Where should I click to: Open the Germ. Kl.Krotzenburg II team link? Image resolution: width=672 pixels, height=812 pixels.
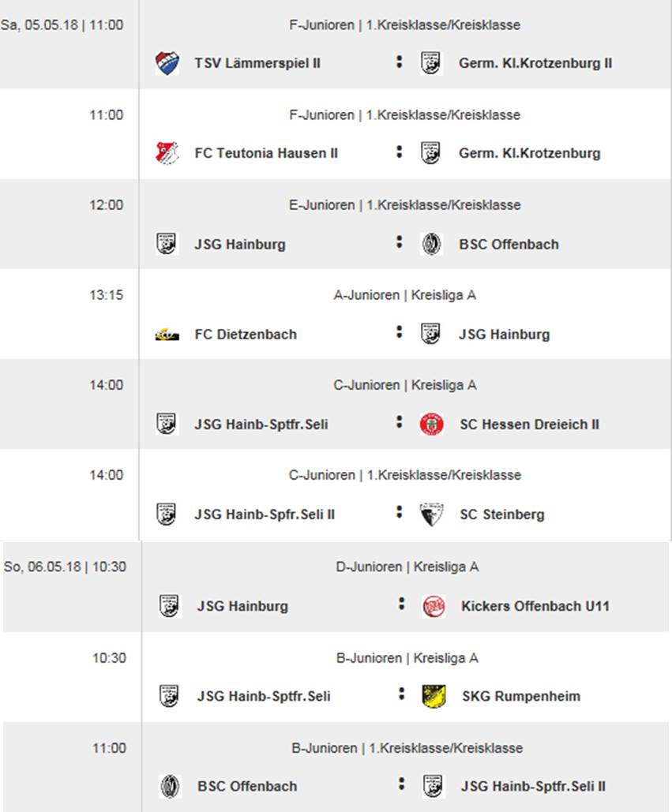[x=535, y=63]
